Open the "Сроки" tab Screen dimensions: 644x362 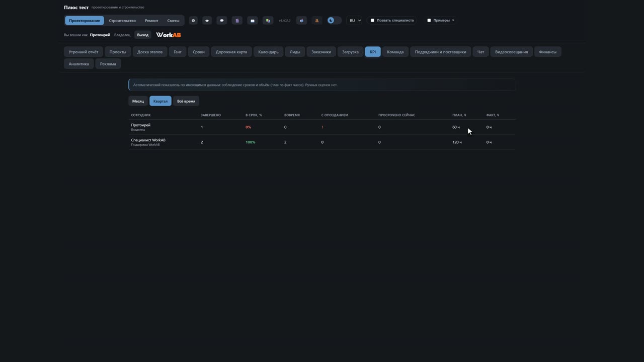[199, 52]
